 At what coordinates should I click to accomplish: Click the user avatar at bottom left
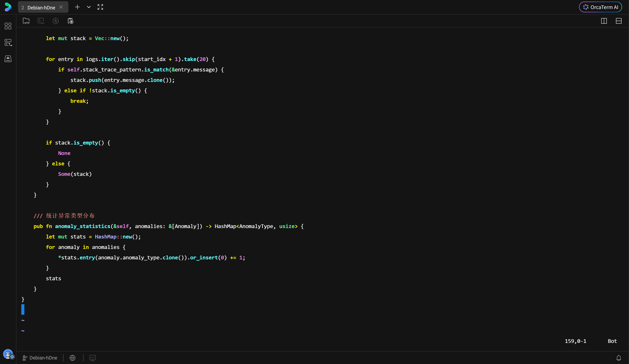pos(8,354)
